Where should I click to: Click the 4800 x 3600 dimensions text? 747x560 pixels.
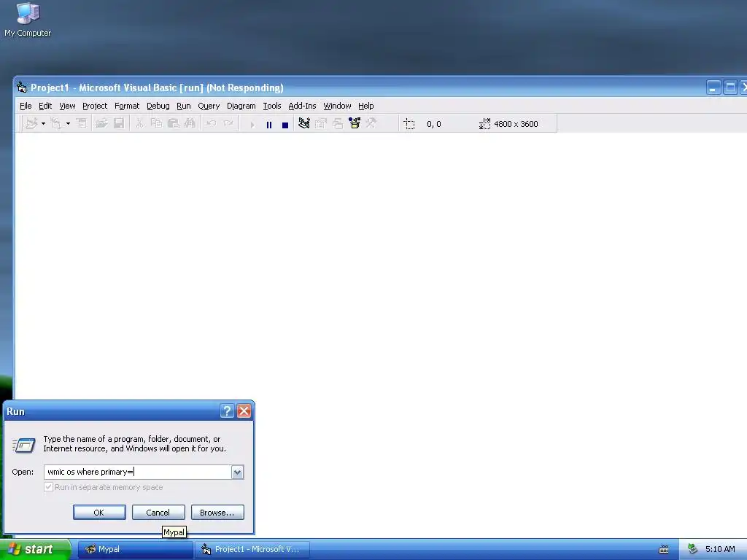coord(516,124)
